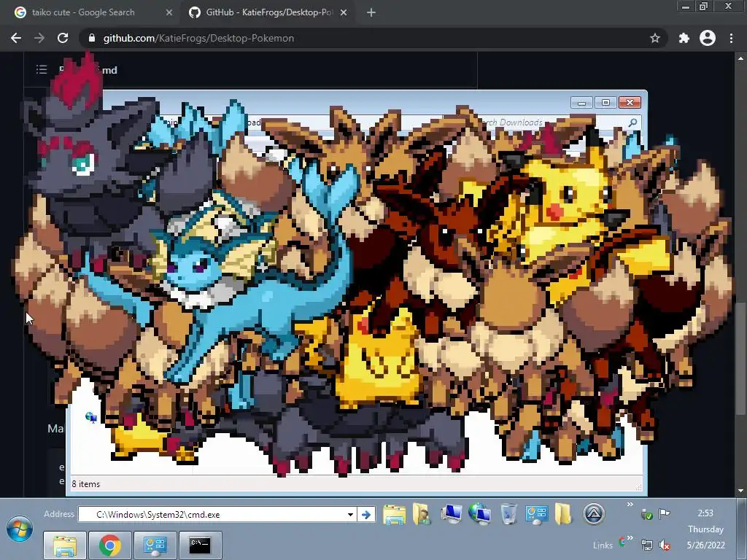Open the Chrome extensions puzzle icon

click(684, 38)
